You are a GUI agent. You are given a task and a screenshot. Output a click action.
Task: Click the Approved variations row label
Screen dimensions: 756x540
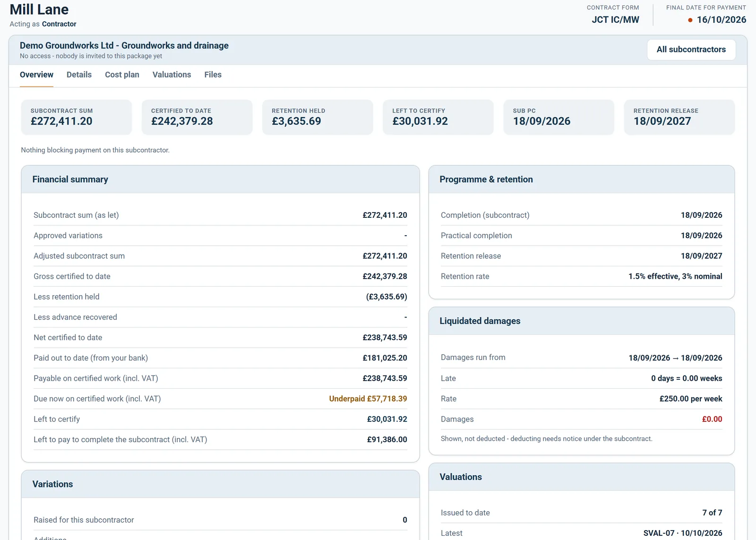coord(68,235)
